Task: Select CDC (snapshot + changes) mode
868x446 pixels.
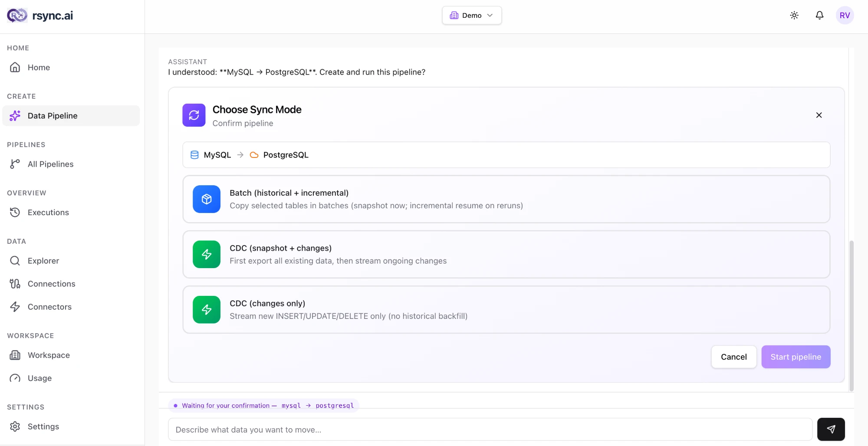Action: point(506,254)
